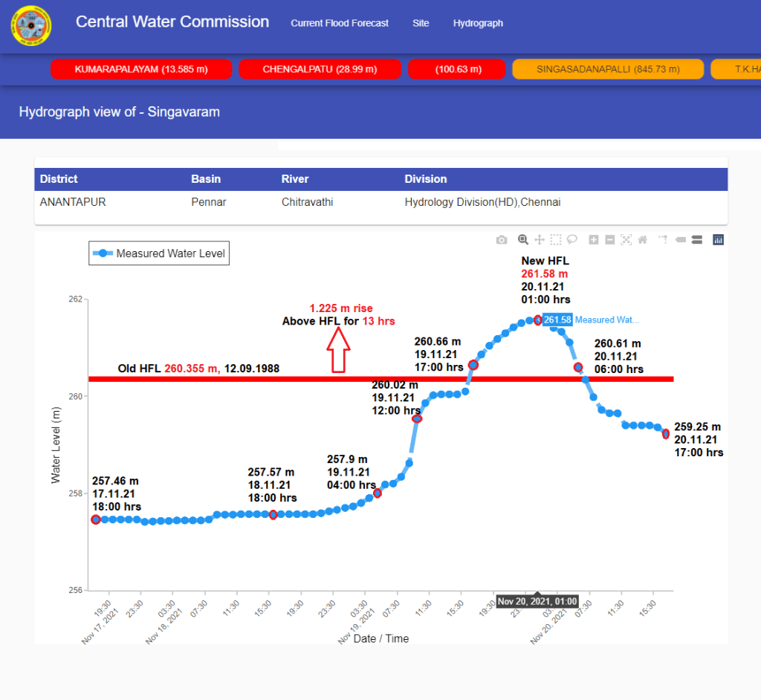Click the Autoscale chart icon

click(x=626, y=239)
